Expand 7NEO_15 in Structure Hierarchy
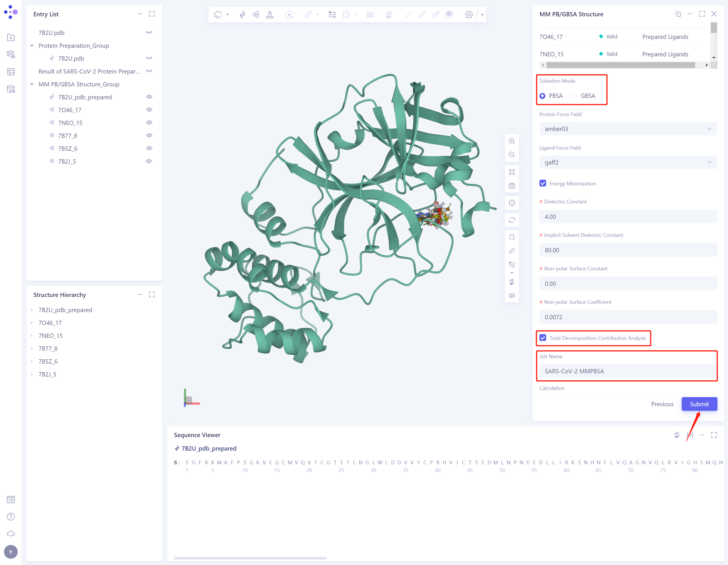 32,336
